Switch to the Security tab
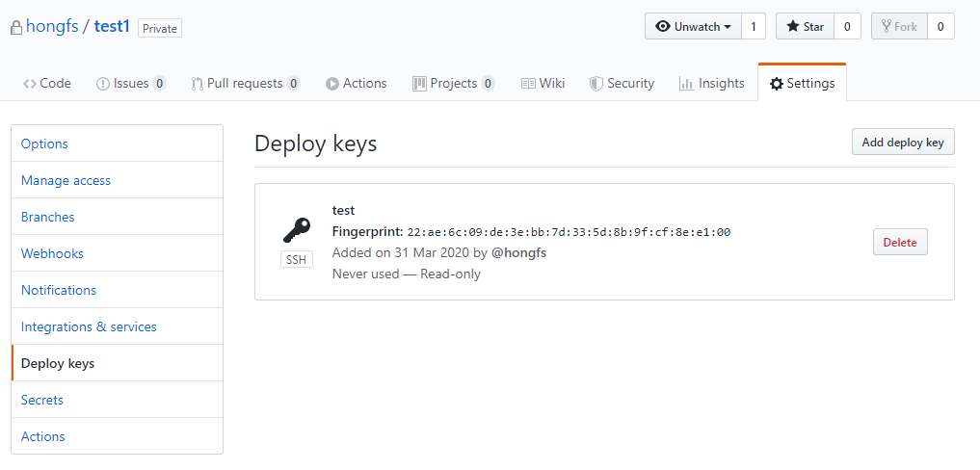980x470 pixels. click(x=622, y=83)
